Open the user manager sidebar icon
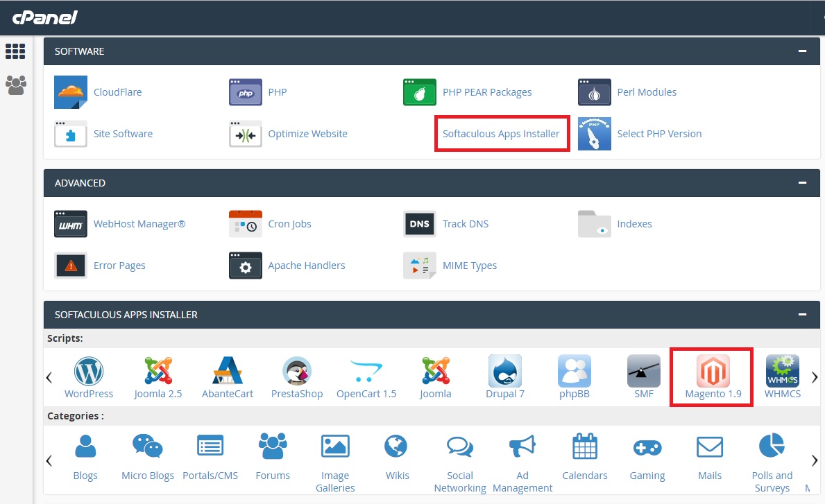Image resolution: width=825 pixels, height=504 pixels. click(x=16, y=85)
